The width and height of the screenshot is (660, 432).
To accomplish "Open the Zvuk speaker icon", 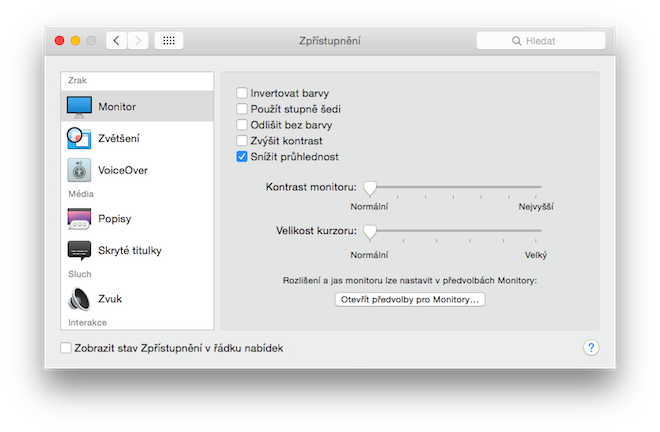I will click(80, 298).
